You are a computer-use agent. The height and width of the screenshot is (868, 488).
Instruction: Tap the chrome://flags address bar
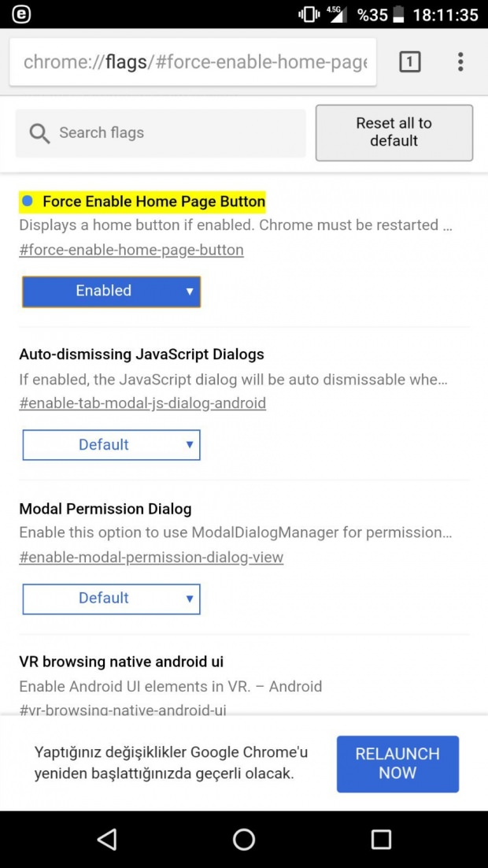click(x=194, y=62)
